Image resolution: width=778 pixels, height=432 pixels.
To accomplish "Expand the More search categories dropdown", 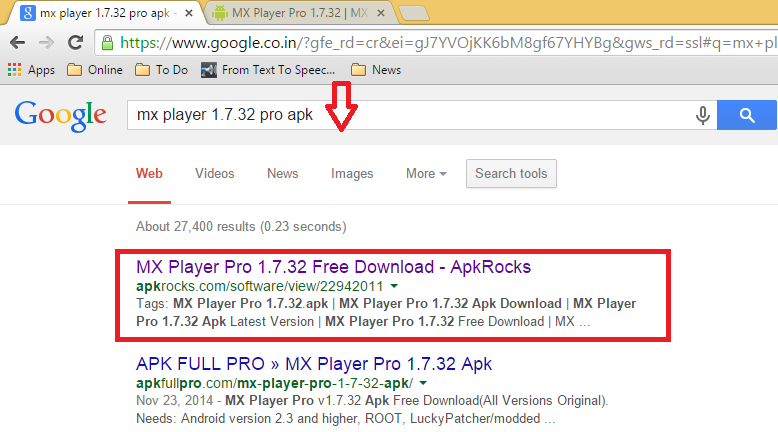I will pyautogui.click(x=426, y=174).
